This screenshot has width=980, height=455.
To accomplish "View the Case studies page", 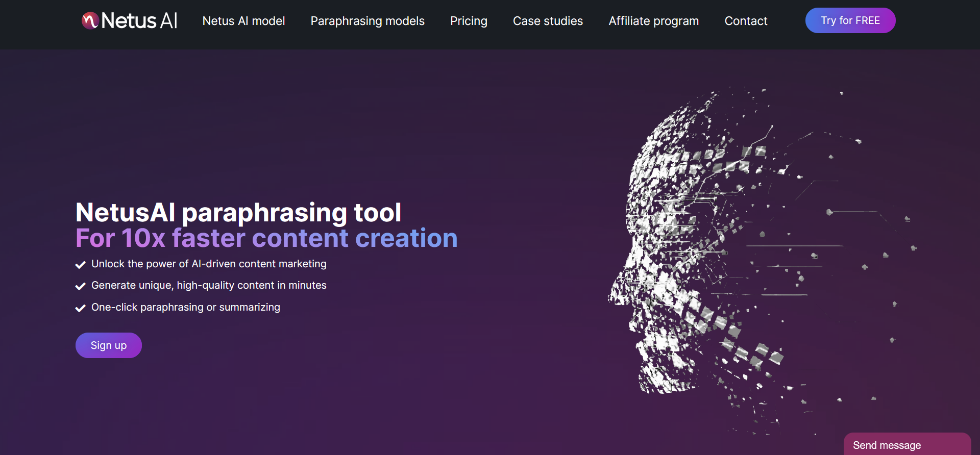I will (x=548, y=21).
